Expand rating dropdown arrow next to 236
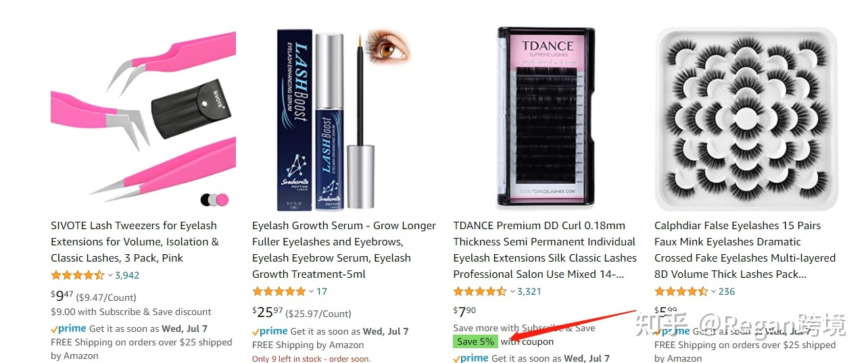This screenshot has height=363, width=868. [x=714, y=291]
